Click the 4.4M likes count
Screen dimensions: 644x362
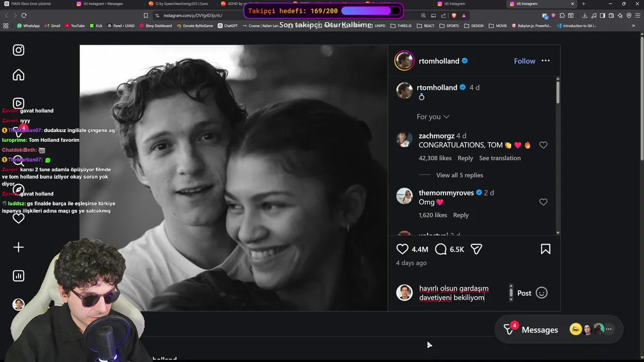(x=420, y=249)
